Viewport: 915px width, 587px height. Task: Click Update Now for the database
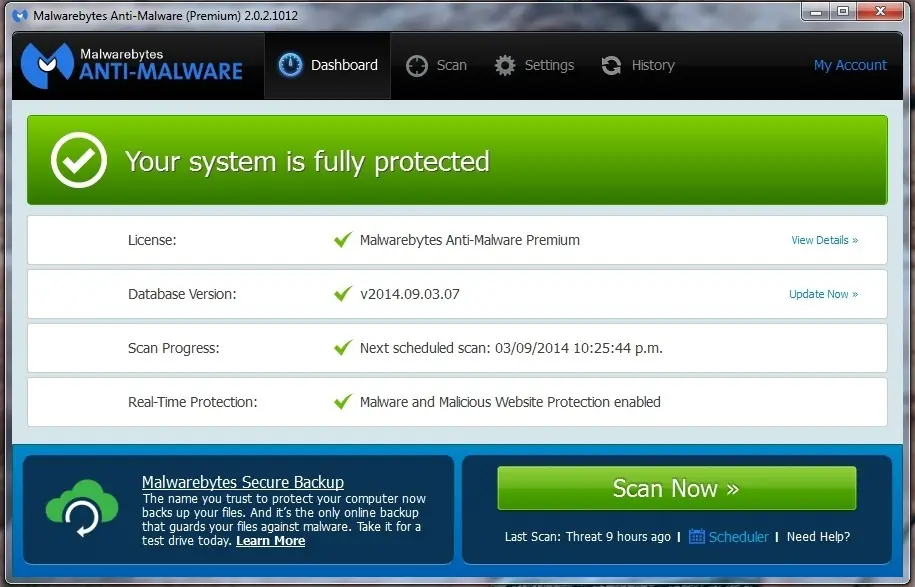click(823, 294)
